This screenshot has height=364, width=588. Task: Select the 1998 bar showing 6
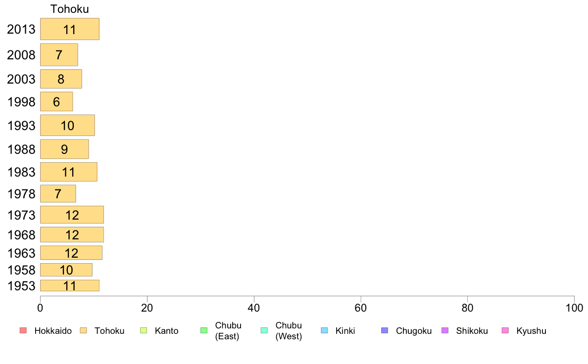[x=56, y=101]
